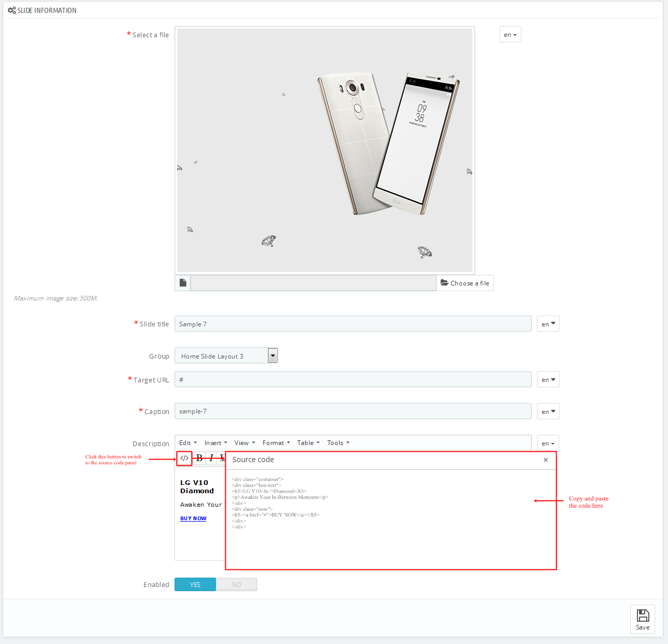Viewport: 668px width, 644px height.
Task: Apply italic formatting in description editor
Action: 211,458
